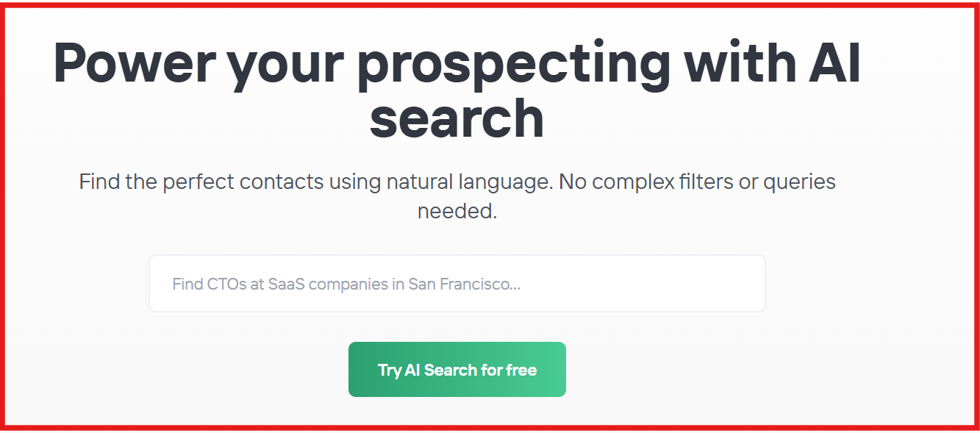Click the 'Try AI Search for free' button

pos(457,370)
